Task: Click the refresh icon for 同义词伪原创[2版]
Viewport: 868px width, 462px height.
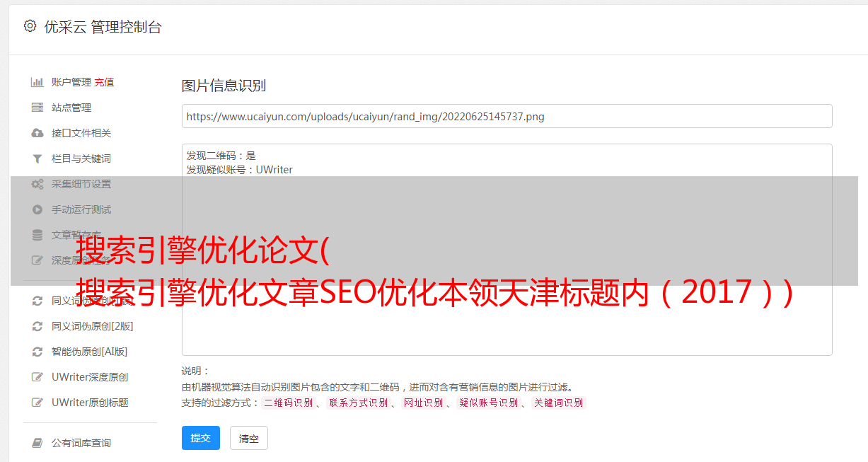Action: [37, 326]
